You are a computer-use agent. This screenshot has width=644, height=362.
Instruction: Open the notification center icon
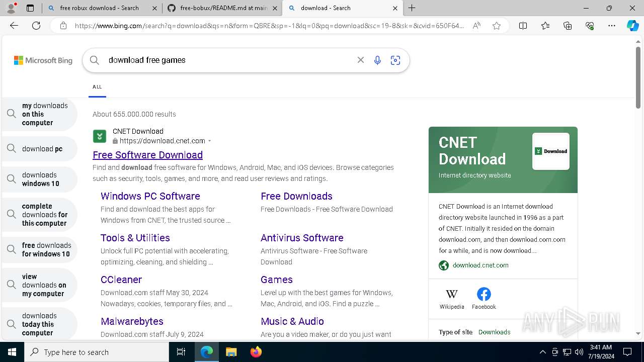point(627,352)
